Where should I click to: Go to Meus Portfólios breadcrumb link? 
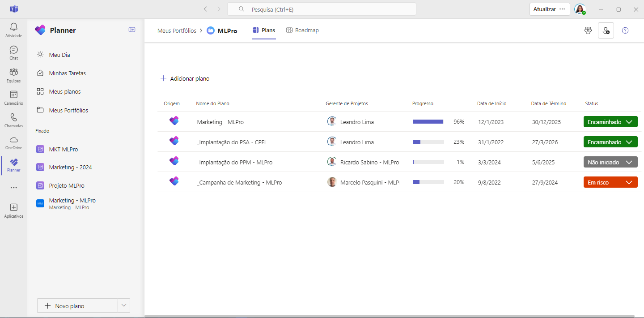click(177, 31)
